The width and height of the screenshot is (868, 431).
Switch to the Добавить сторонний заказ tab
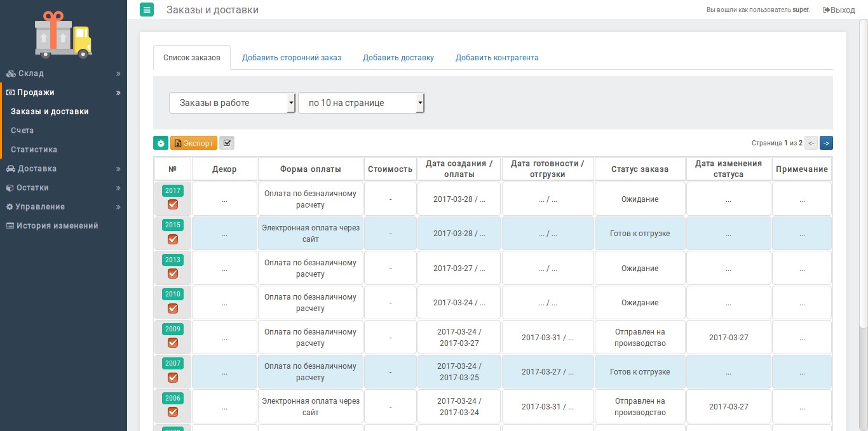pos(292,58)
